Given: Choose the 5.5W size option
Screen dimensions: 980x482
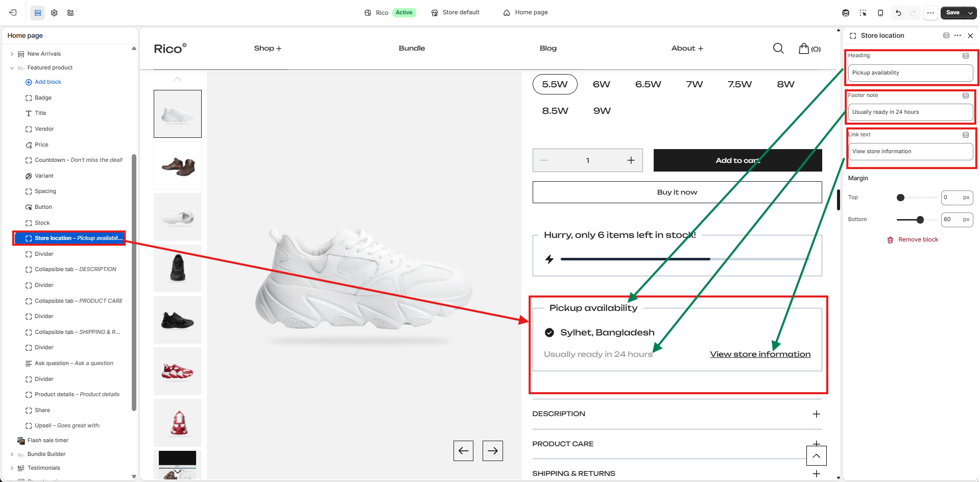Looking at the screenshot, I should tap(555, 84).
